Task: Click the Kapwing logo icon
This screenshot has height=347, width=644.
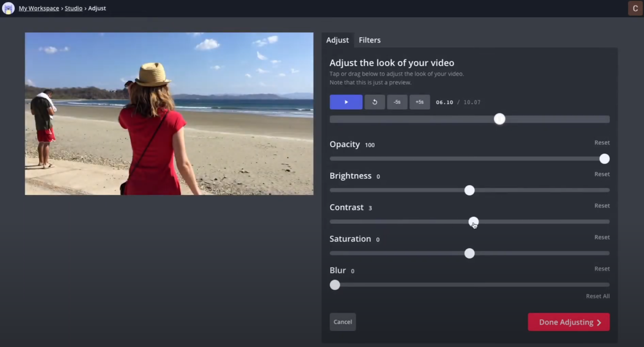Action: (x=8, y=8)
